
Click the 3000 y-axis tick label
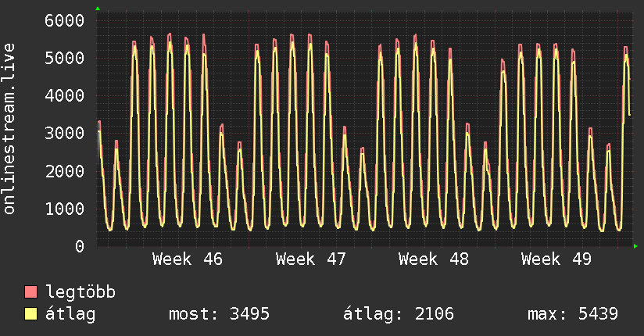coord(64,133)
